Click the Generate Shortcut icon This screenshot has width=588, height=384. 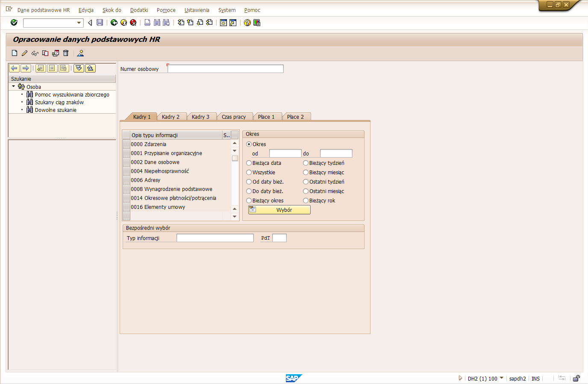pyautogui.click(x=233, y=23)
